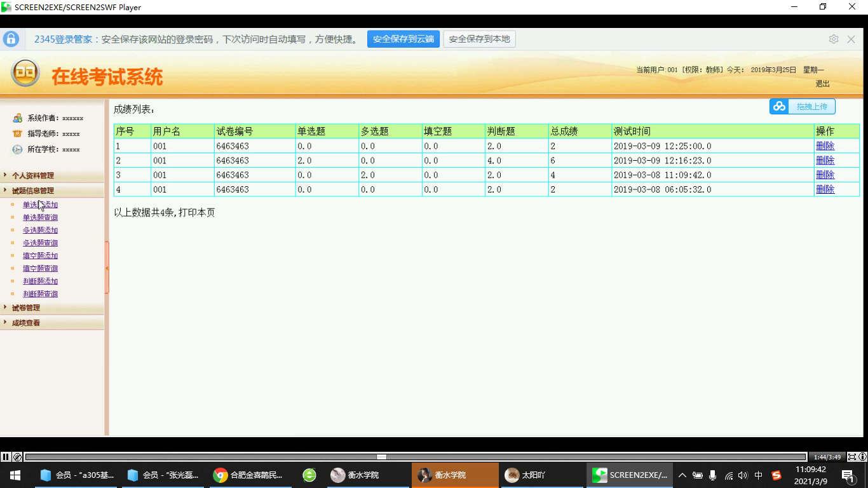
Task: Open the 填空题添加 link
Action: tap(40, 255)
